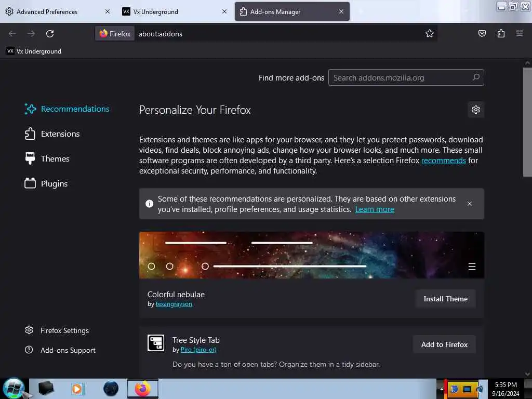The height and width of the screenshot is (399, 532).
Task: Add Tree Style Tab to Firefox
Action: click(444, 344)
